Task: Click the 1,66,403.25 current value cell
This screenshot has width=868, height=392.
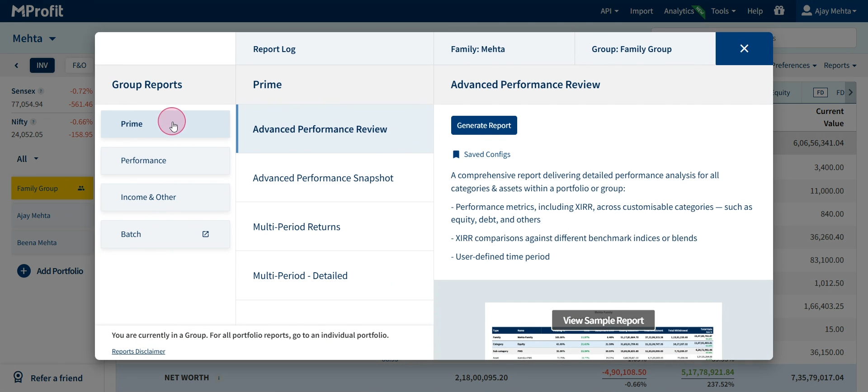Action: [x=824, y=306]
